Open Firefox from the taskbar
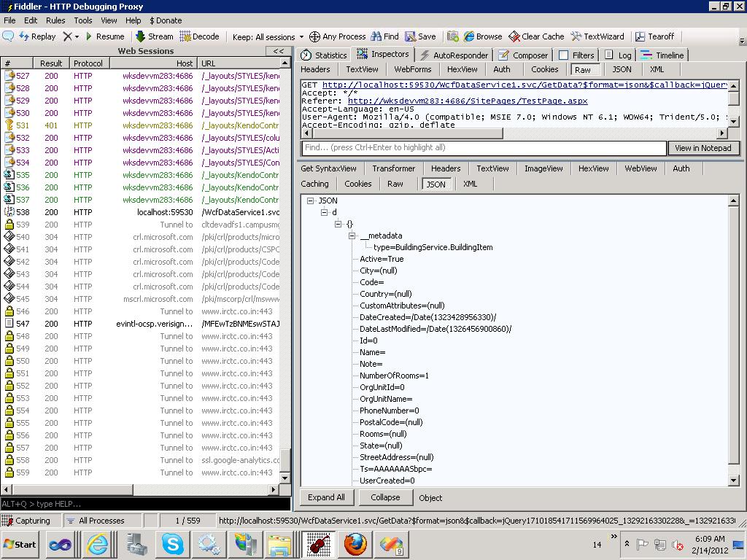Screen dimensions: 747x560 click(x=355, y=544)
